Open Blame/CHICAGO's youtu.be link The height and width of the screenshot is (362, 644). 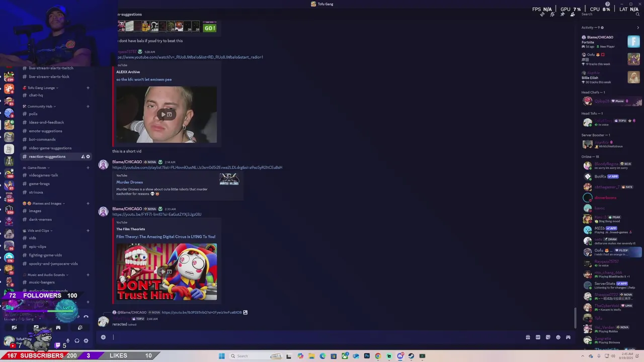(x=157, y=214)
